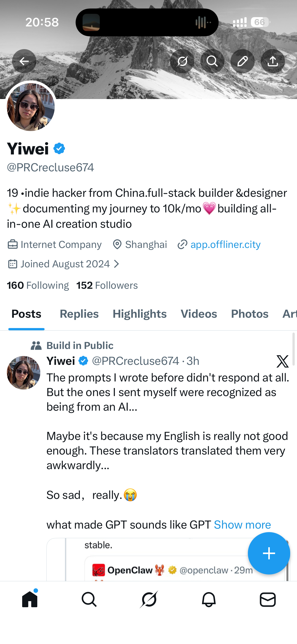The image size is (297, 644).
Task: Switch to the Highlights tab
Action: tap(140, 314)
